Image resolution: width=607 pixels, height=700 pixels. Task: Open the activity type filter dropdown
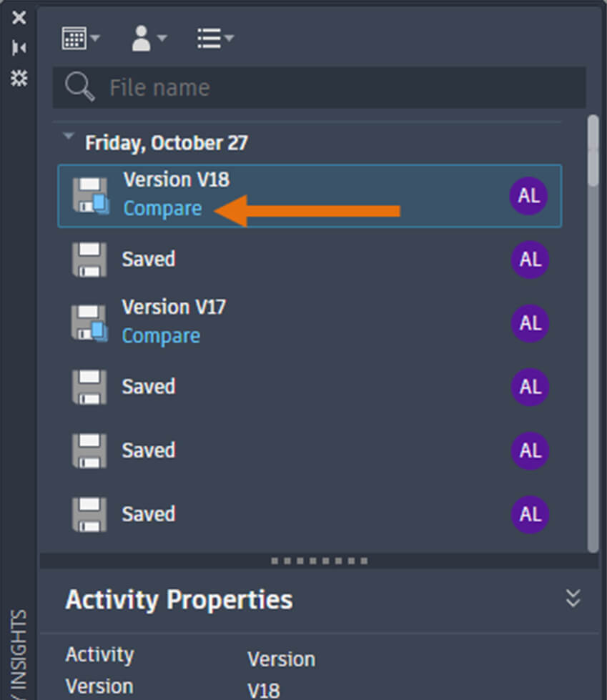(214, 39)
